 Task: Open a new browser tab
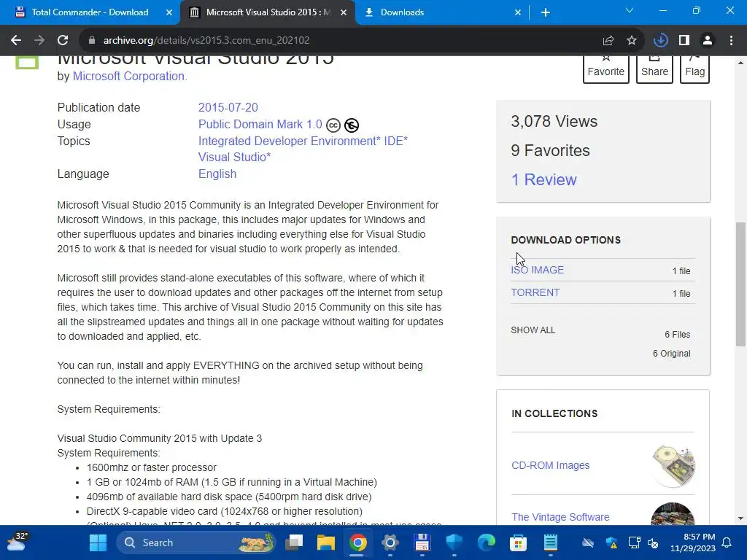point(546,12)
